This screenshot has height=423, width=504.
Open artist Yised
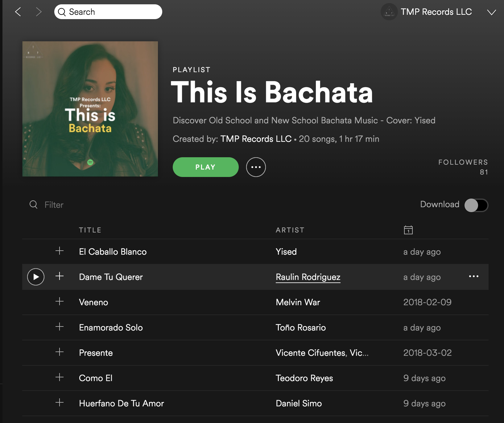point(286,252)
